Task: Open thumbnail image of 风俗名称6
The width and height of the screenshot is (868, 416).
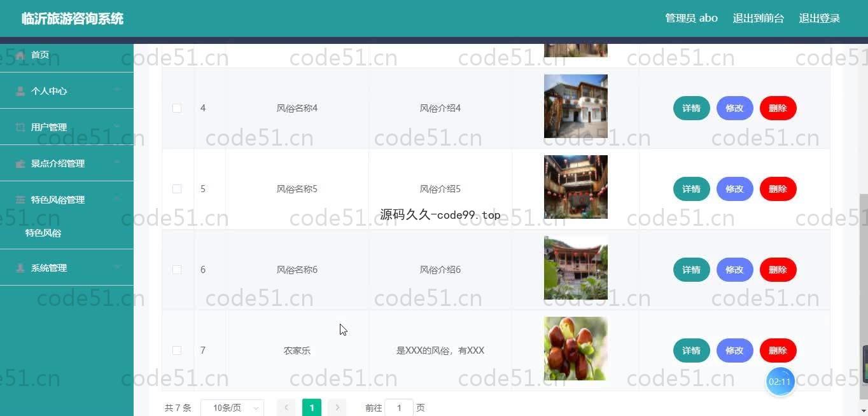Action: [x=576, y=268]
